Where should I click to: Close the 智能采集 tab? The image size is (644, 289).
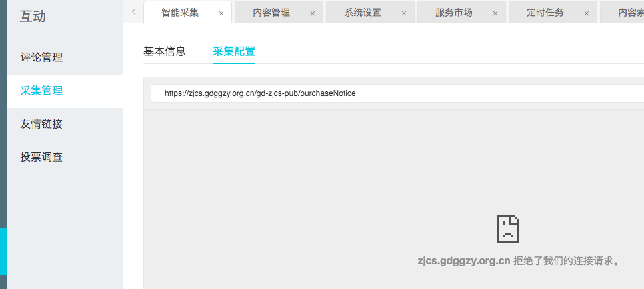point(221,13)
